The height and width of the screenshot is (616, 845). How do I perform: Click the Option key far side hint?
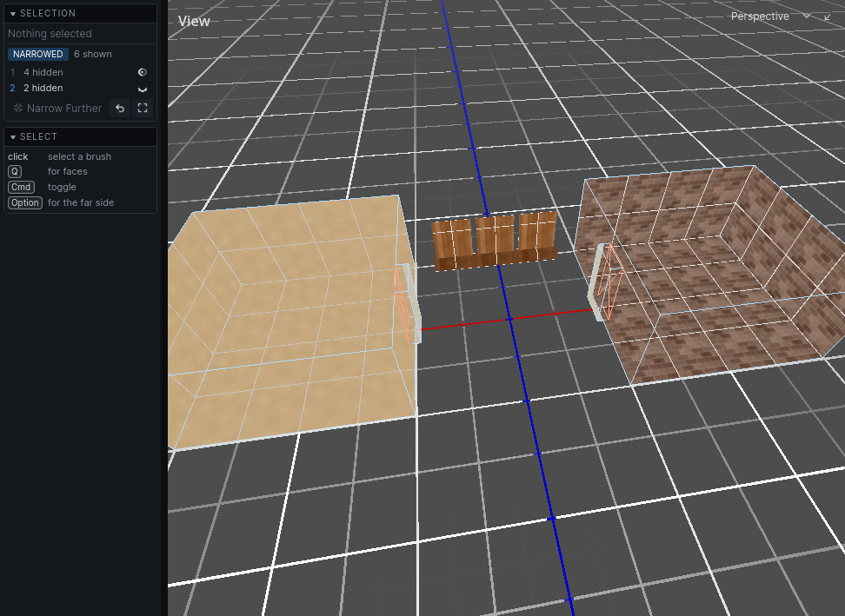(25, 202)
